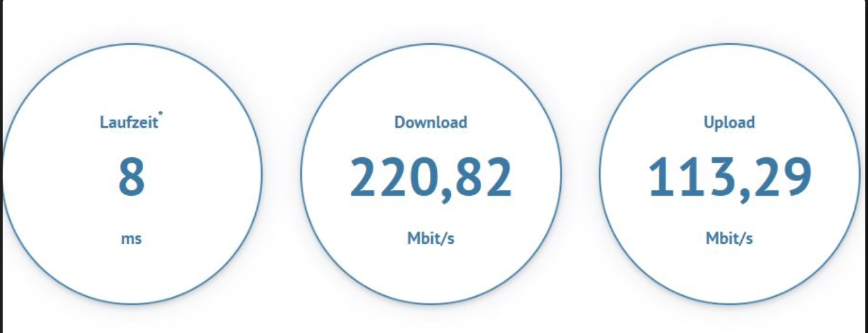
Task: Click the Laufzeit label
Action: (x=129, y=122)
